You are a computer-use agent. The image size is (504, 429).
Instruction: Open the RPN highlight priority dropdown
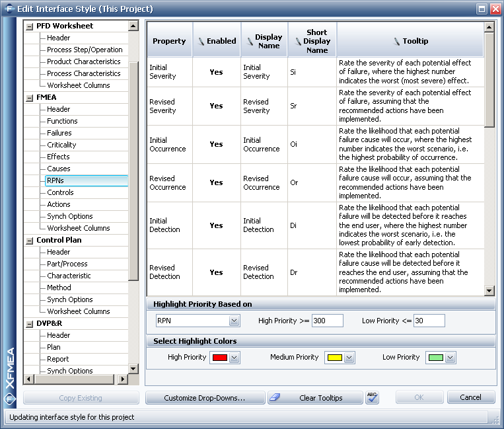click(234, 321)
